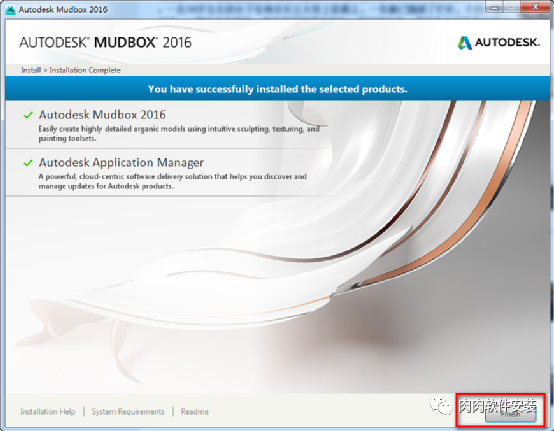Image resolution: width=554 pixels, height=431 pixels.
Task: Open the Readme link
Action: tap(195, 412)
